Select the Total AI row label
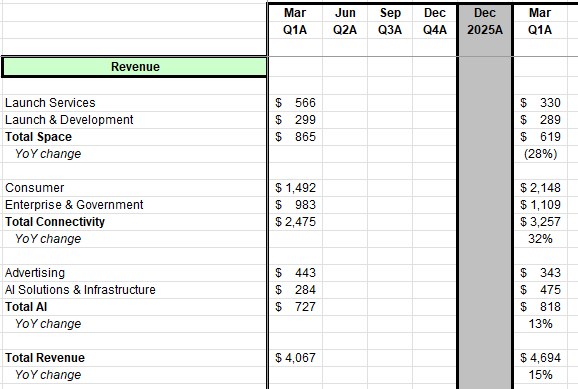 click(26, 307)
